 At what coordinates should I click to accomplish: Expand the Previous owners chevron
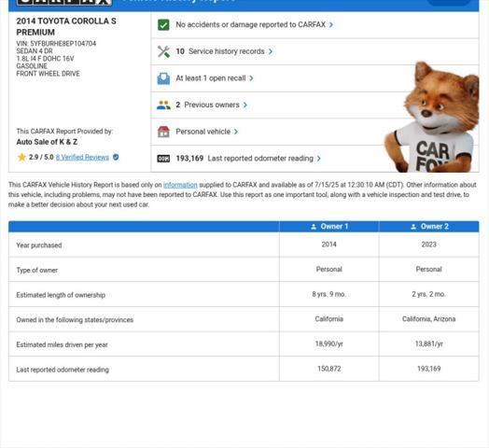point(245,105)
